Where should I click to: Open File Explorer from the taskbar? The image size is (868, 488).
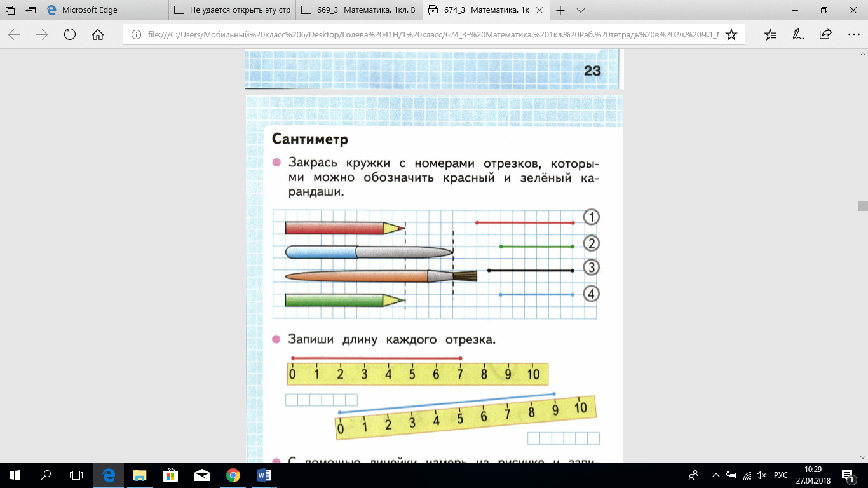tap(139, 475)
